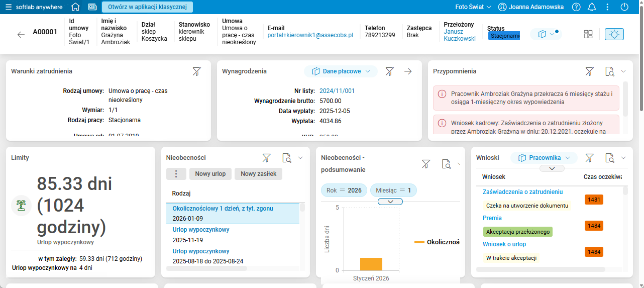Open the Wniosek o urlop request link
This screenshot has height=288, width=644.
[x=504, y=244]
